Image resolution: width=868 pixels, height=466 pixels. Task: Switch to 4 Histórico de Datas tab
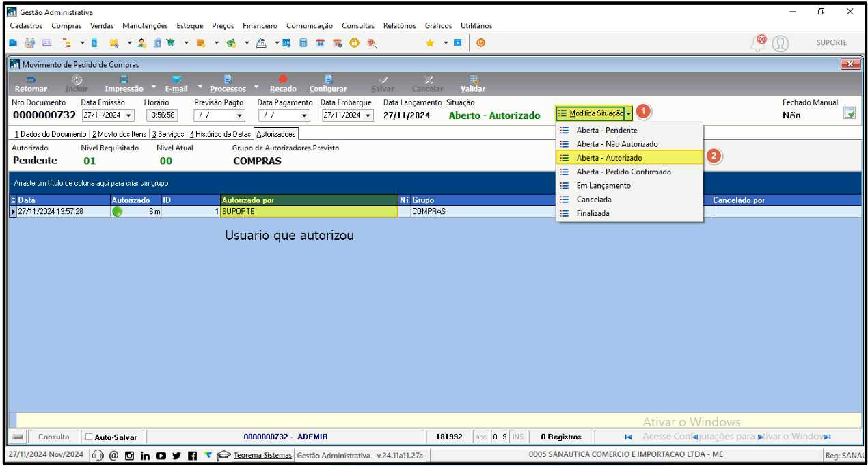(220, 134)
